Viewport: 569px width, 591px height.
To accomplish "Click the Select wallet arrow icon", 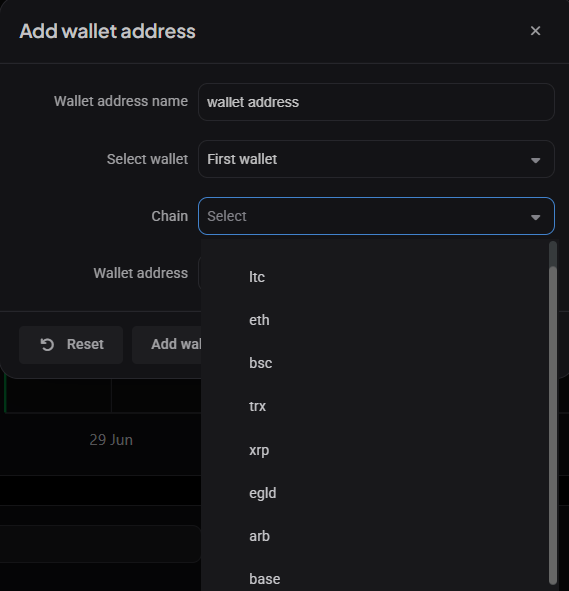I will [535, 160].
